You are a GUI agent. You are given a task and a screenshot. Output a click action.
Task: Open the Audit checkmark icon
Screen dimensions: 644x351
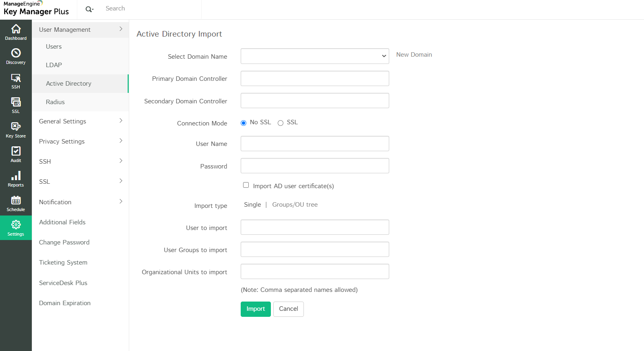[16, 151]
